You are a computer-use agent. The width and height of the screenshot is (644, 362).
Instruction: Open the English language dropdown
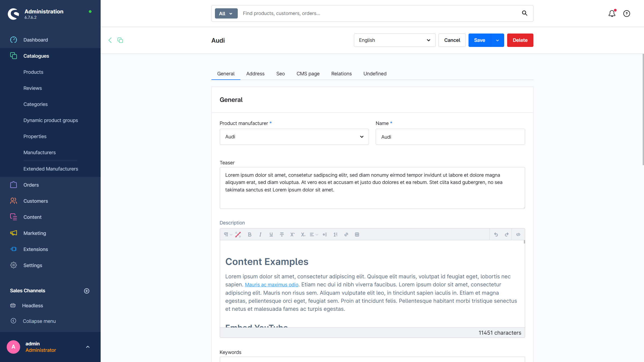pos(394,40)
